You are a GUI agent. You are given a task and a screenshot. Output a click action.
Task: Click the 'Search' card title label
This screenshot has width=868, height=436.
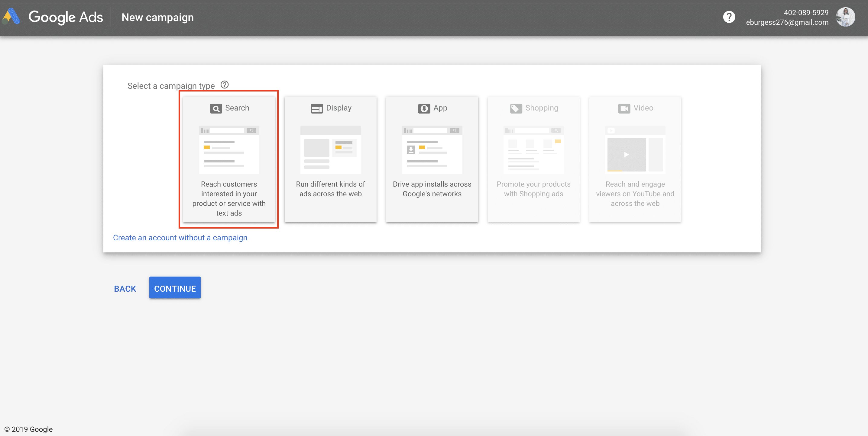(x=237, y=108)
